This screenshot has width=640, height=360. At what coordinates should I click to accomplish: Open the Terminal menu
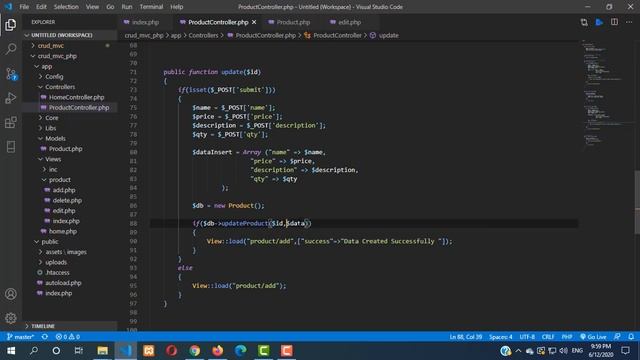[x=151, y=7]
